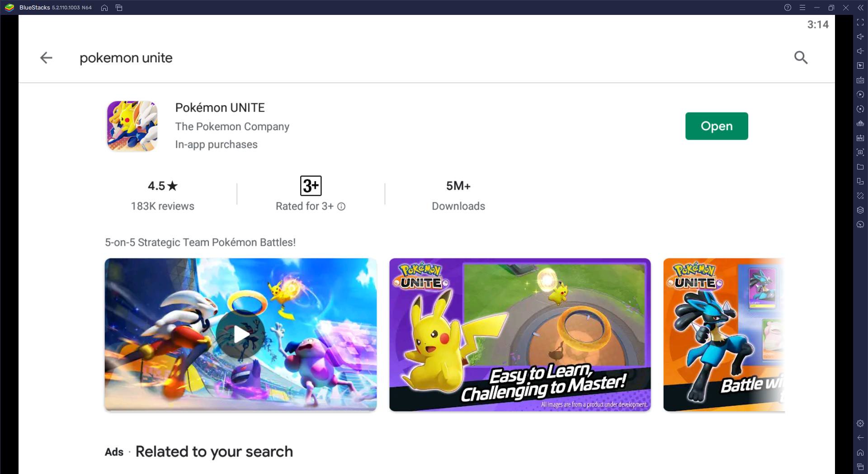The image size is (868, 474).
Task: View The Pokemon Company developer page
Action: (x=232, y=127)
